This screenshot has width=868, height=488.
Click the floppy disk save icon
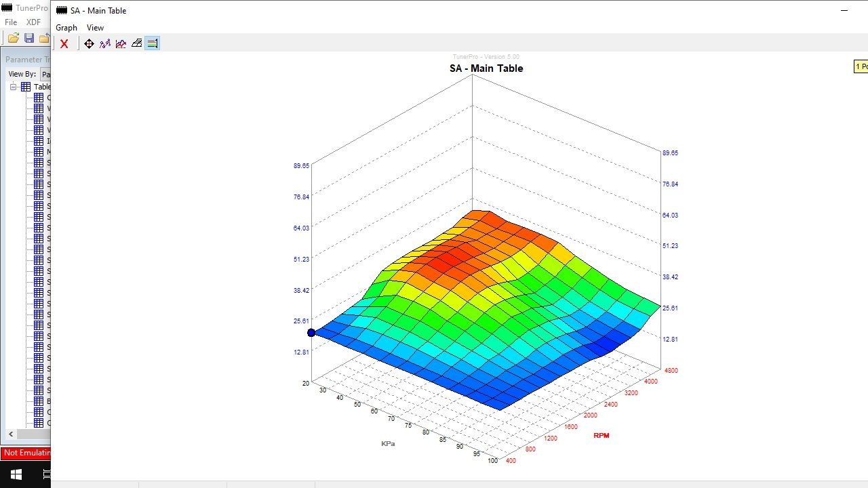[29, 39]
